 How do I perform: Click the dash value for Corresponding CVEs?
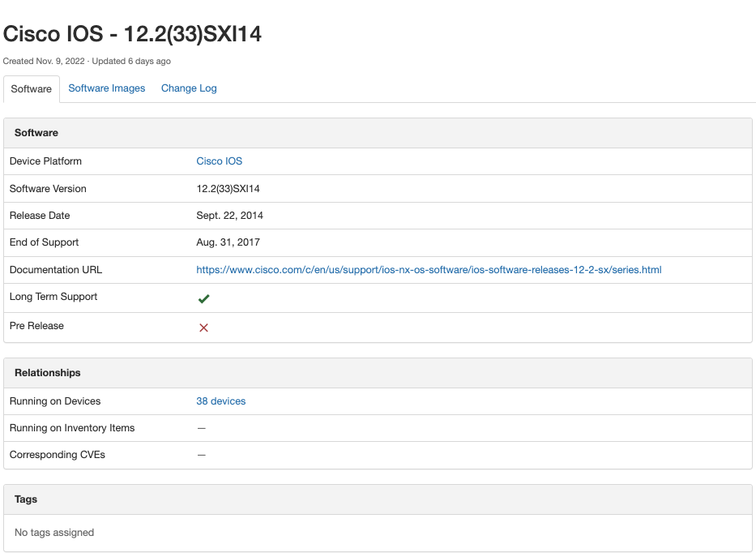pos(202,455)
